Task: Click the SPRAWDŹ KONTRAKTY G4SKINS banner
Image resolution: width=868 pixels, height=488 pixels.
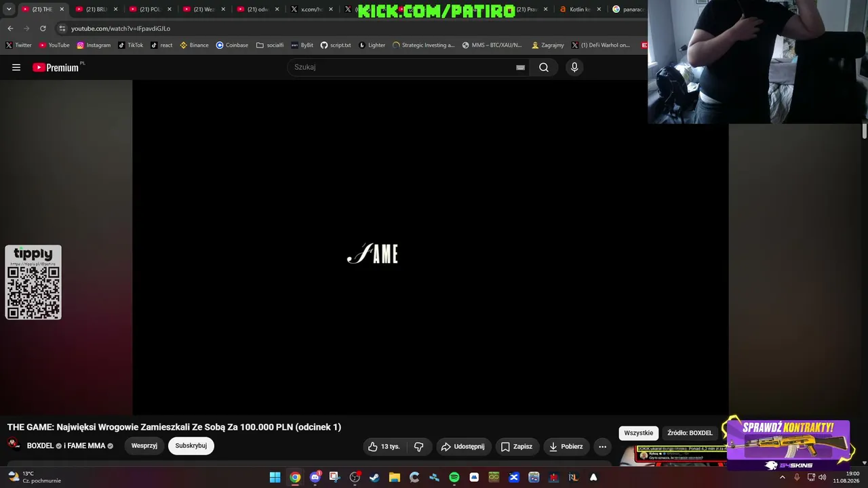Action: 788,444
